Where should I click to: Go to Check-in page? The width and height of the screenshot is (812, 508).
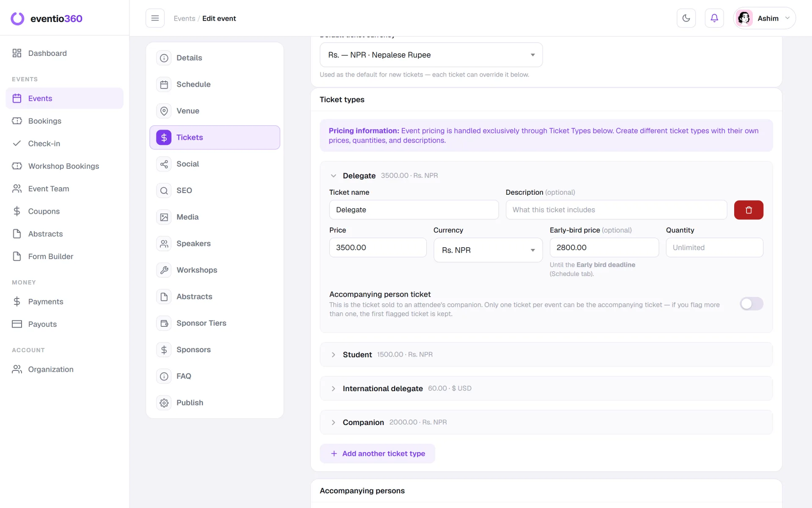coord(64,144)
